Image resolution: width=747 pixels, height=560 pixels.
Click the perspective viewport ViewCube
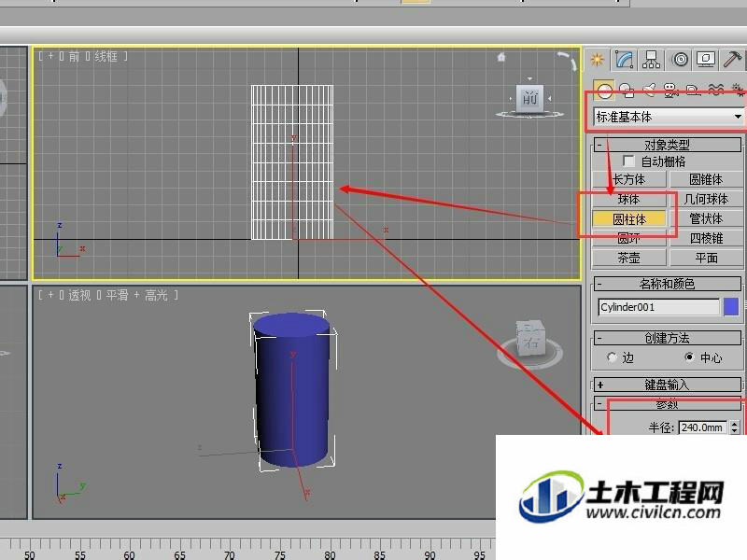click(530, 337)
